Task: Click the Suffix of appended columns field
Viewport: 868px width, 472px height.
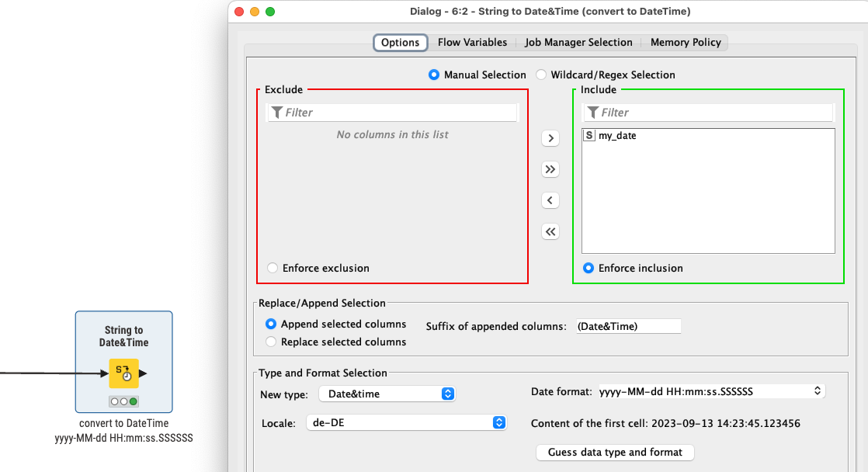Action: tap(627, 326)
